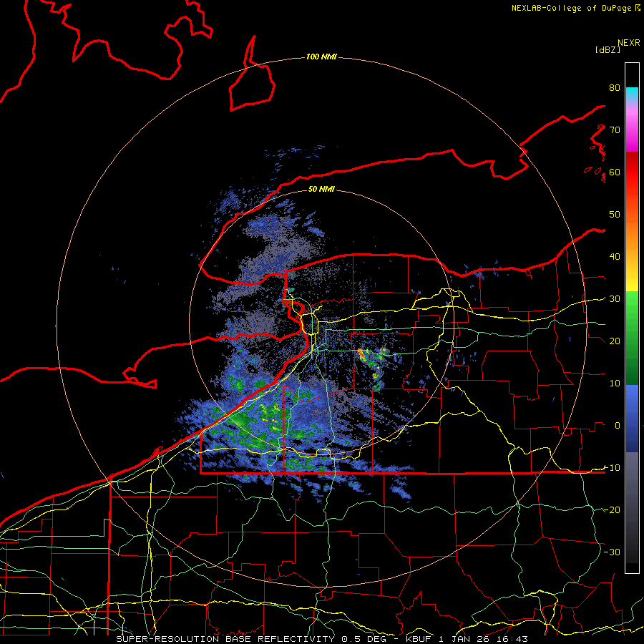
Task: Click the 60 value on the dBZ scale
Action: click(x=615, y=172)
